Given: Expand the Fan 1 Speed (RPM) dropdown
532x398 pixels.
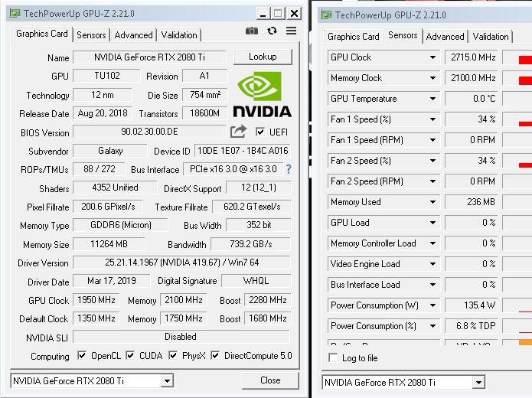Looking at the screenshot, I should coord(432,140).
